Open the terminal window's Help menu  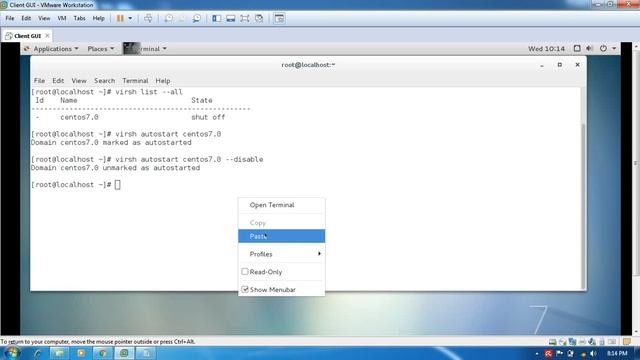click(162, 81)
